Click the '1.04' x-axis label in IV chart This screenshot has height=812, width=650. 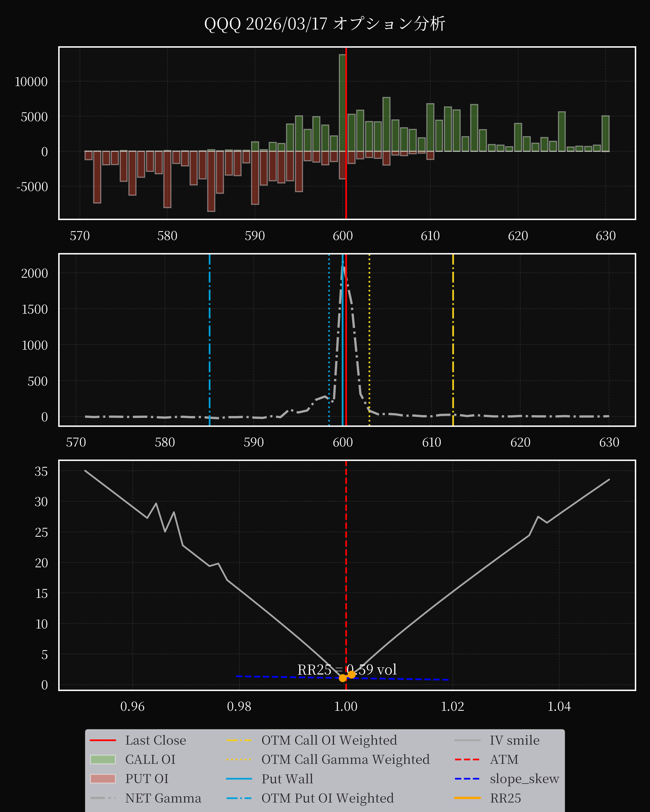tap(559, 706)
